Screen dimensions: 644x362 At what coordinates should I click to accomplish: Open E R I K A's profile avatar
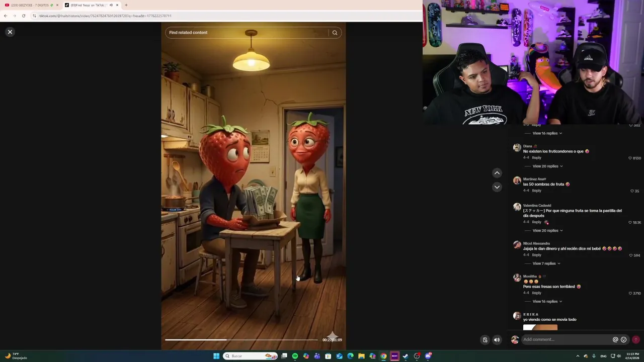pos(517,316)
